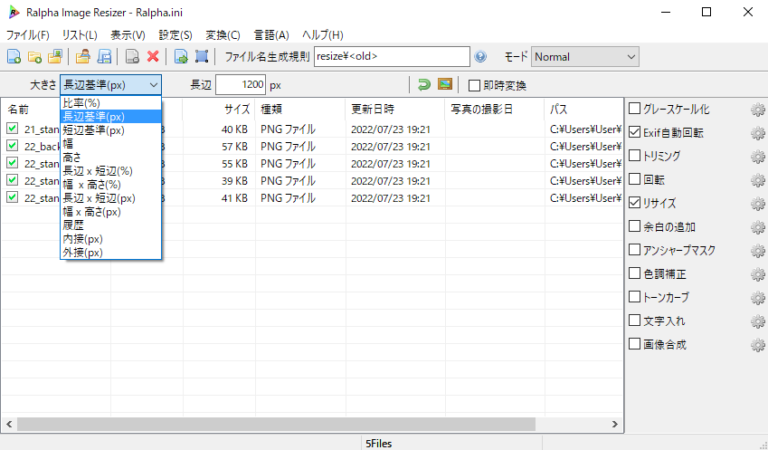Image resolution: width=768 pixels, height=450 pixels.
Task: Click the red X delete icon in toolbar
Action: pos(153,57)
